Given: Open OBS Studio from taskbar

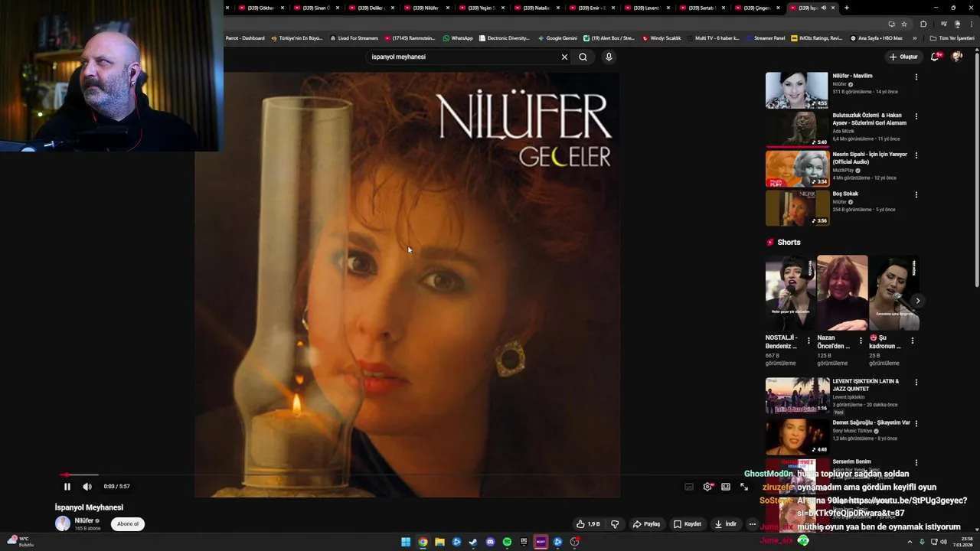Looking at the screenshot, I should click(574, 542).
